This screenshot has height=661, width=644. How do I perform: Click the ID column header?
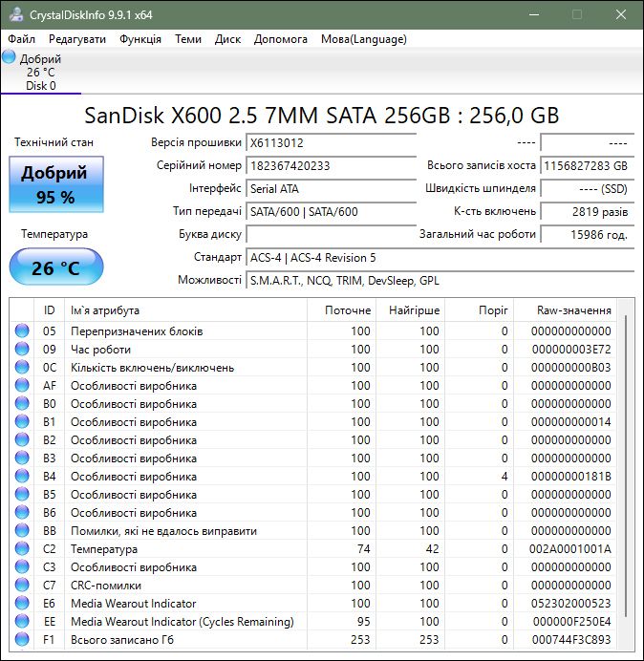point(49,310)
